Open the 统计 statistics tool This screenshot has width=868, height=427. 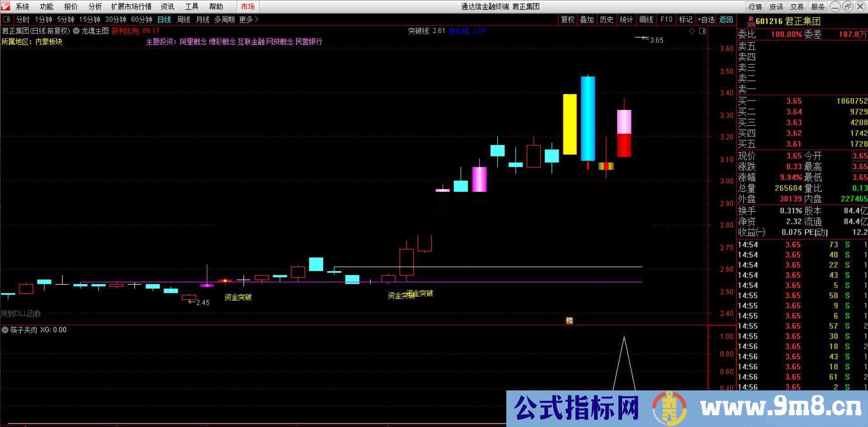(x=626, y=19)
